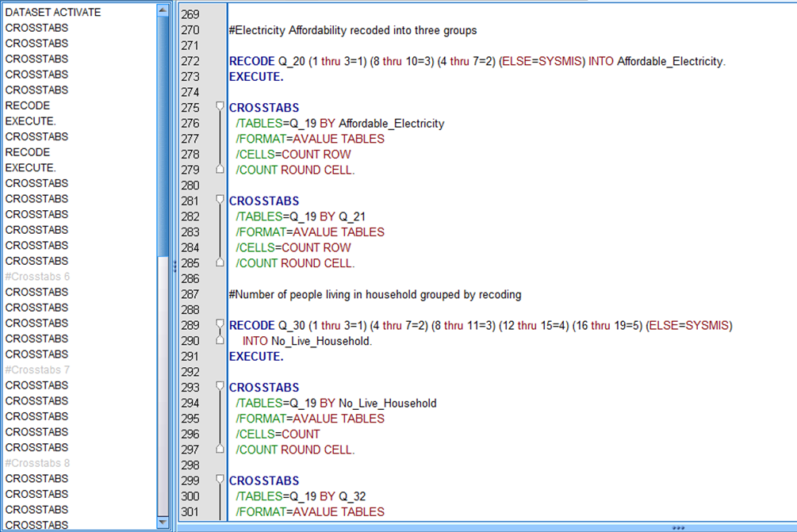
Task: Select #Crosstabs 7 in navigation list
Action: [37, 370]
